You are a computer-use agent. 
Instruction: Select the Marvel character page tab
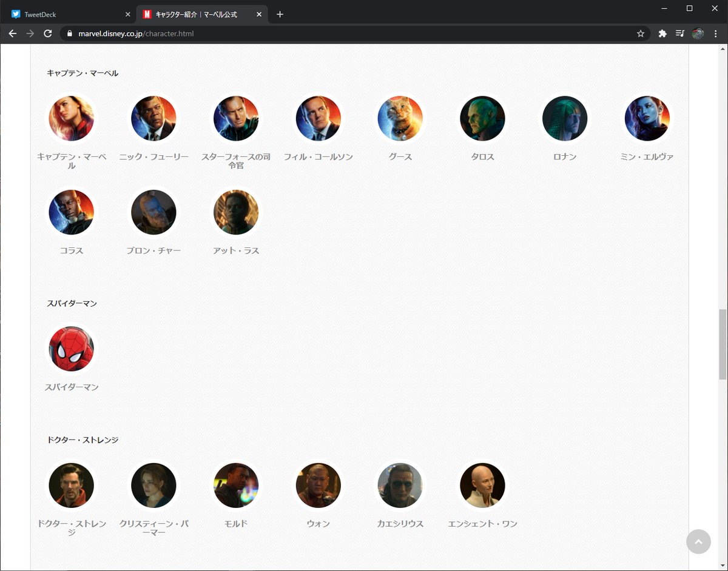click(194, 13)
